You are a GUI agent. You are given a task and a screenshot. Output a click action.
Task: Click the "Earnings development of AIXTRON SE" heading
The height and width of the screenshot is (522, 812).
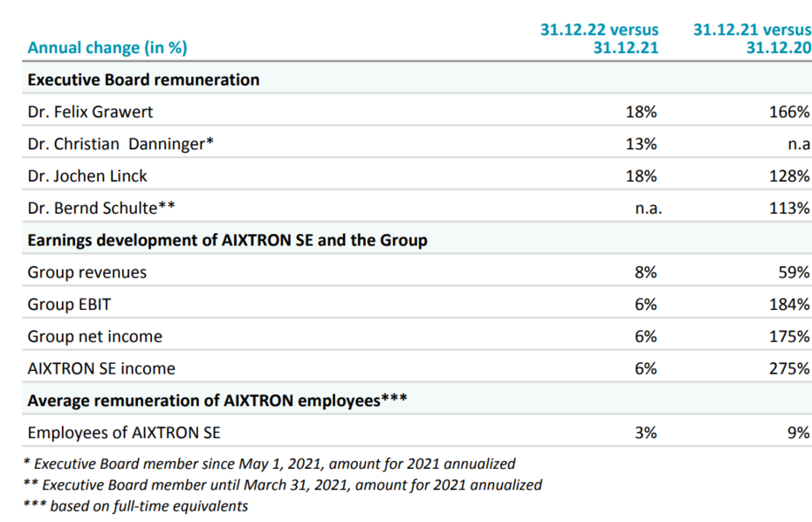click(227, 240)
